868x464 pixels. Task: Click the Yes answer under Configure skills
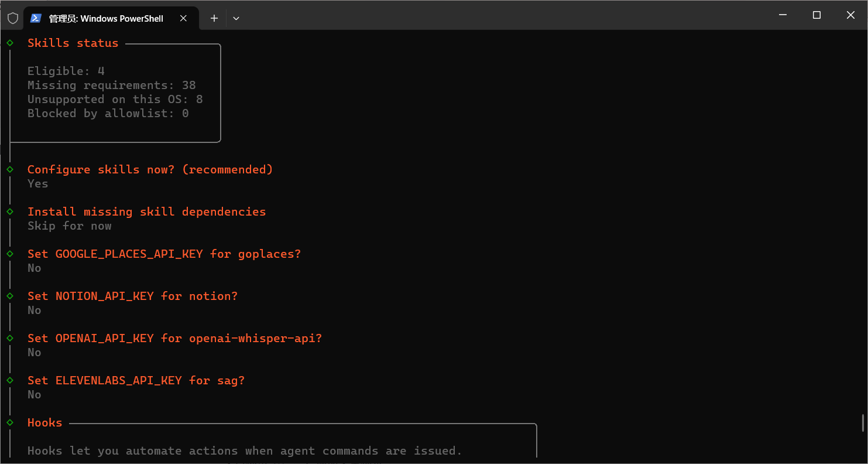click(37, 184)
